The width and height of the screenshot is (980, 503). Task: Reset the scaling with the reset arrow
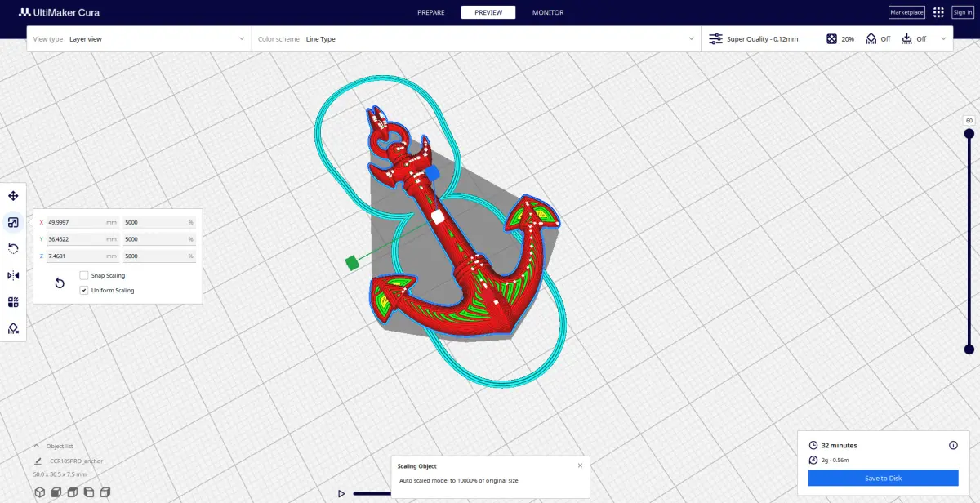(60, 283)
